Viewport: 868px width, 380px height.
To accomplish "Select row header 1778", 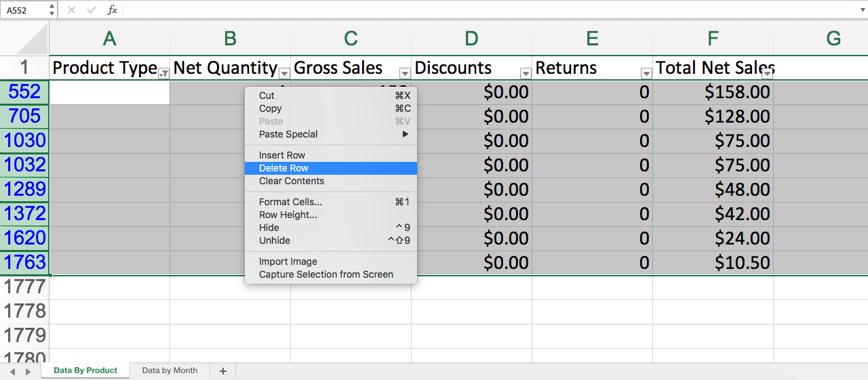I will coord(24,312).
